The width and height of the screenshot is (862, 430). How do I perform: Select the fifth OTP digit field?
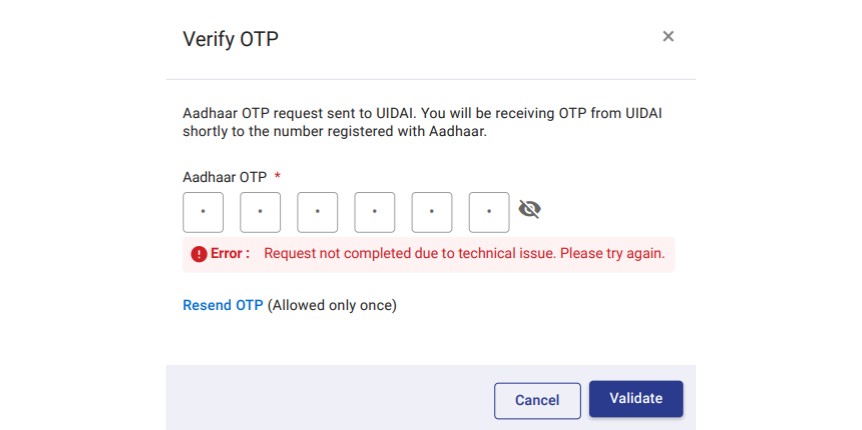click(432, 212)
